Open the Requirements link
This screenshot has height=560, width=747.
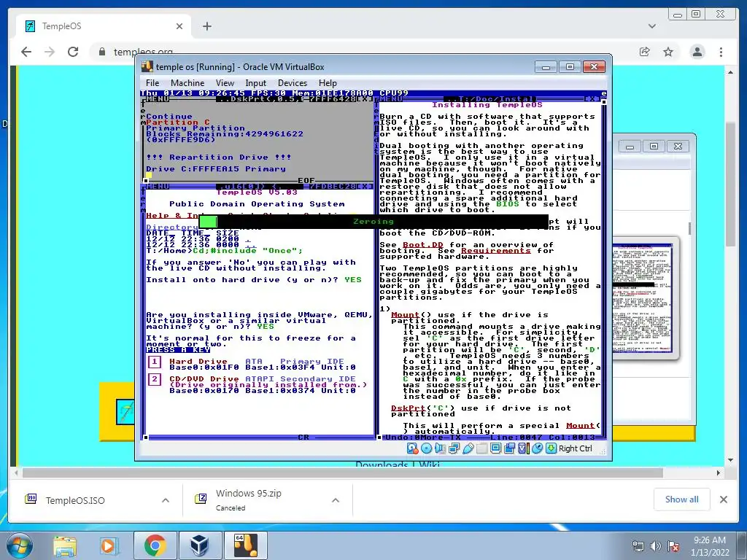point(495,251)
